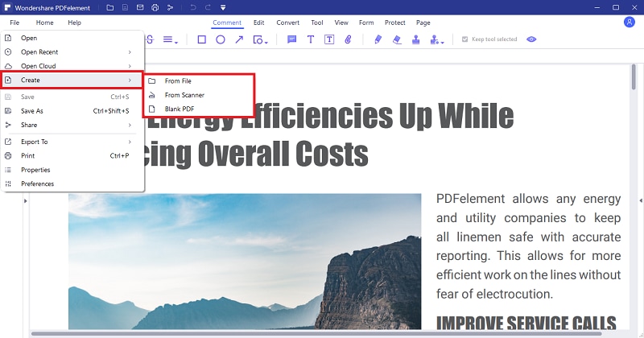Select the Create menu entry

click(72, 80)
